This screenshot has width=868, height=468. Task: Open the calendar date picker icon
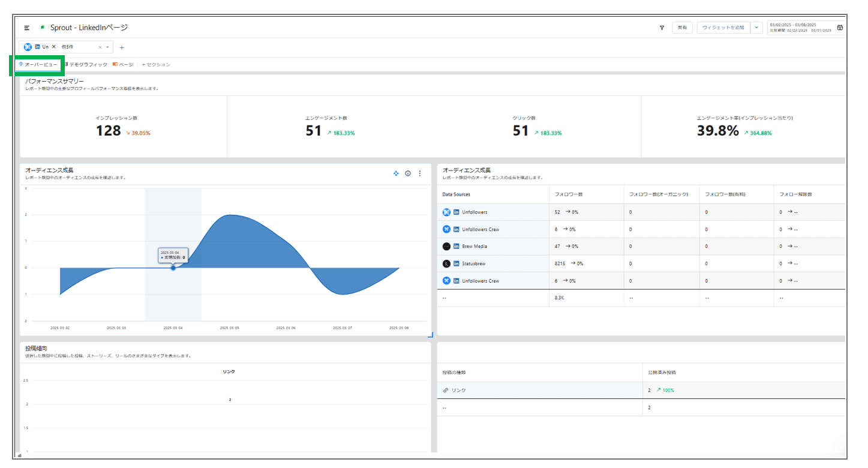[x=840, y=28]
